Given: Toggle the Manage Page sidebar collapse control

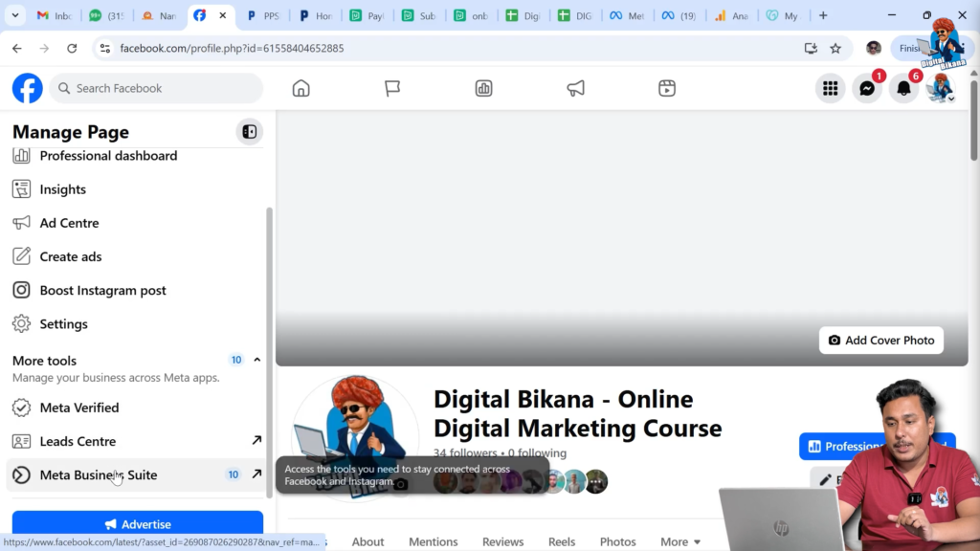Looking at the screenshot, I should coord(249,131).
